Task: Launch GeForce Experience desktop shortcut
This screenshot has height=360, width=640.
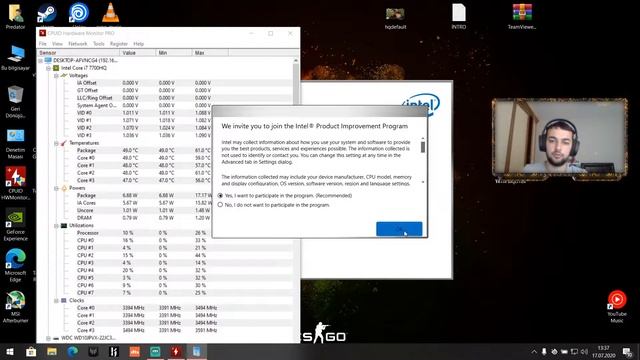Action: [x=16, y=224]
